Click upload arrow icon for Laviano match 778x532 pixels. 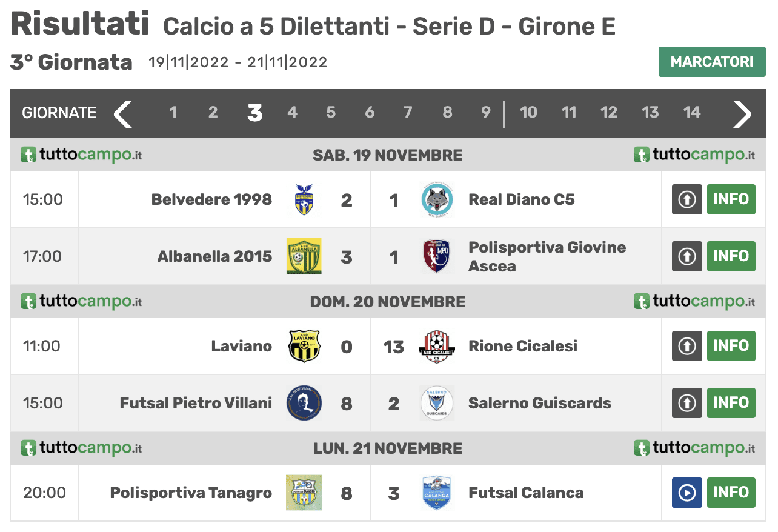(687, 346)
